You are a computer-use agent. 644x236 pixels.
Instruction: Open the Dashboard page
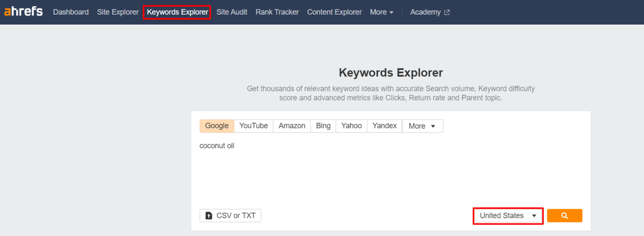coord(71,12)
